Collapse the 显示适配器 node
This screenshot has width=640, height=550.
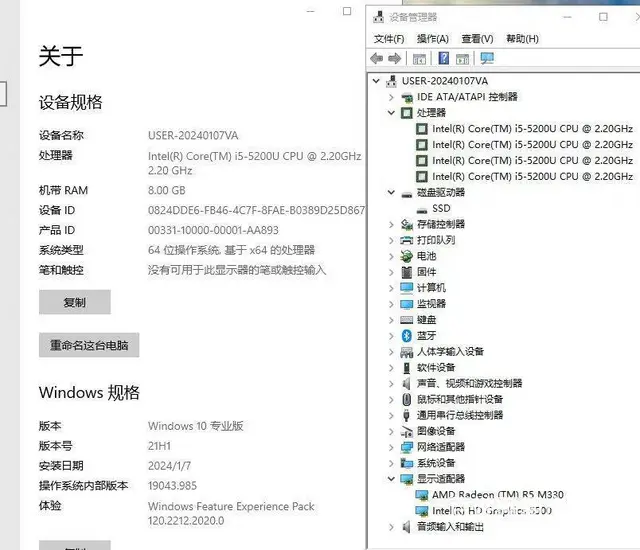[391, 479]
